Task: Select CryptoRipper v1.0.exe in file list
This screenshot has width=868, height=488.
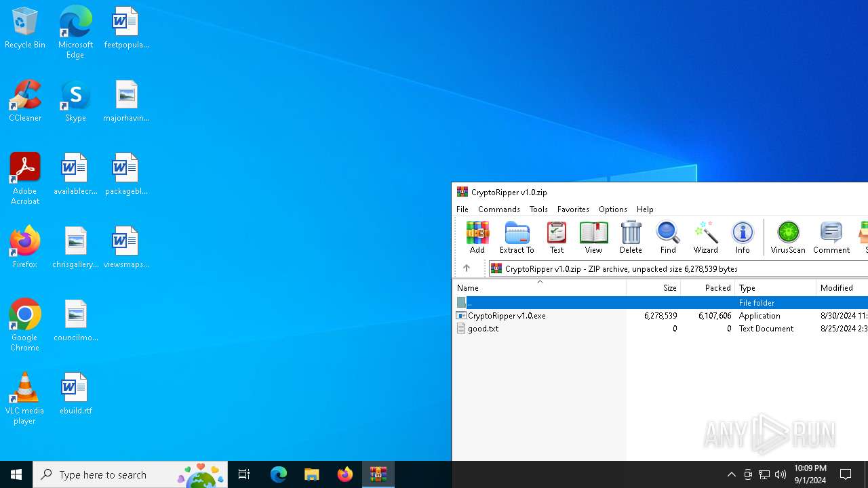Action: pos(660,316)
